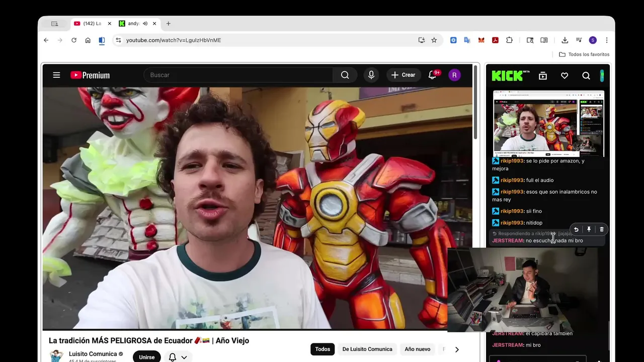Open the browser three-dot menu
The width and height of the screenshot is (644, 362).
pos(607,40)
